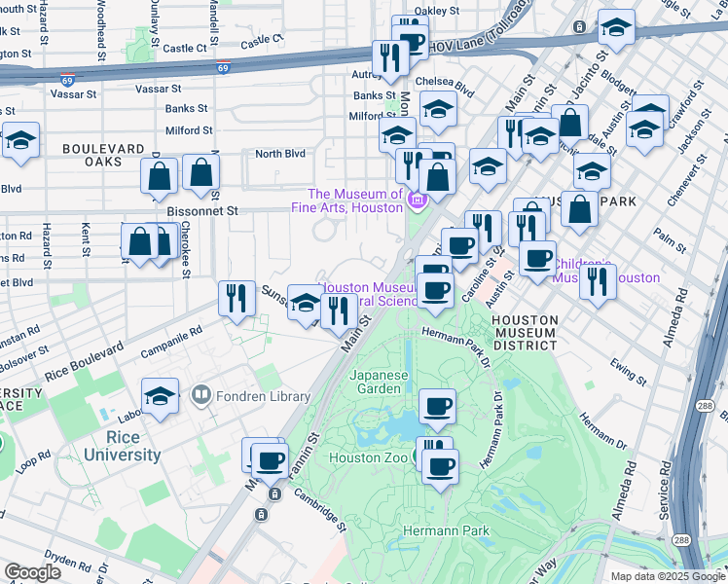
Task: Click the Houston Zoo map label
Action: [x=370, y=457]
